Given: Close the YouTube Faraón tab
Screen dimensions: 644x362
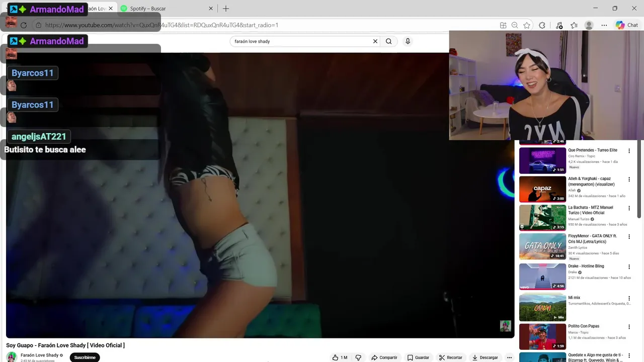Looking at the screenshot, I should (111, 9).
